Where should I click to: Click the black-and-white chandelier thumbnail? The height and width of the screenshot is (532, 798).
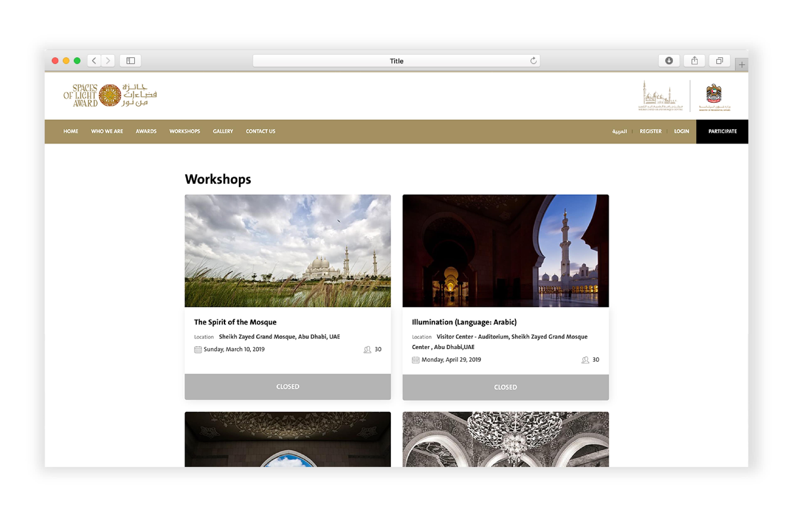[506, 439]
